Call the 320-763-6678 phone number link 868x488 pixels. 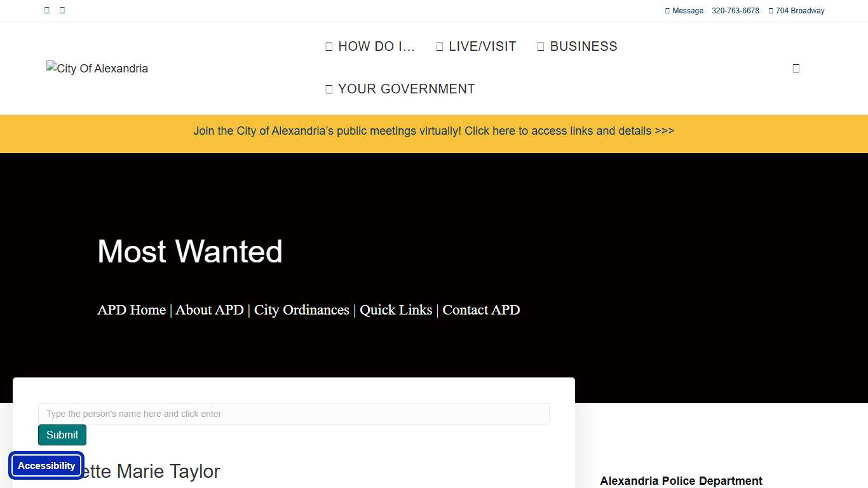tap(735, 11)
